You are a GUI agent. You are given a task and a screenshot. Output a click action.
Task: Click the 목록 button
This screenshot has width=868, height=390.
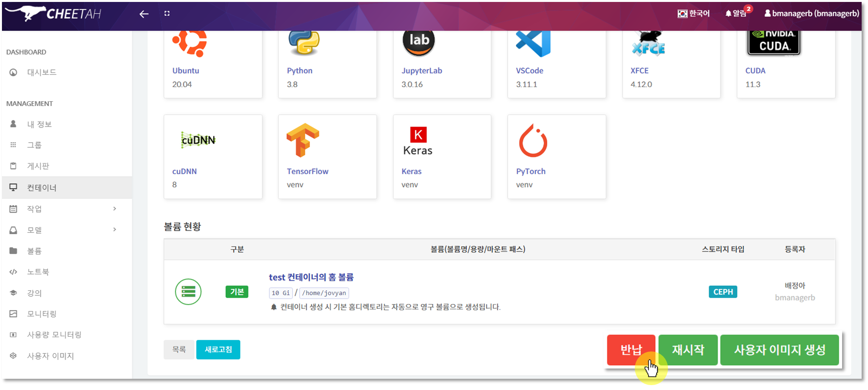coord(179,349)
